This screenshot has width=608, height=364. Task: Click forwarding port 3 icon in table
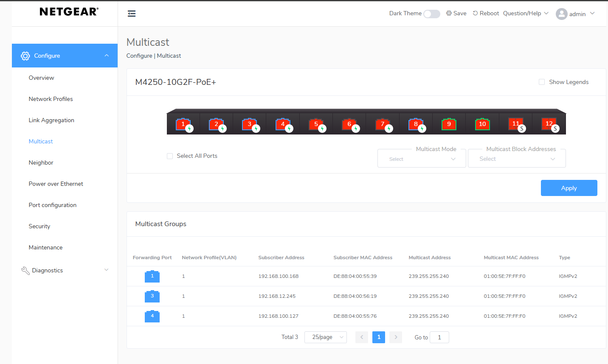(152, 296)
